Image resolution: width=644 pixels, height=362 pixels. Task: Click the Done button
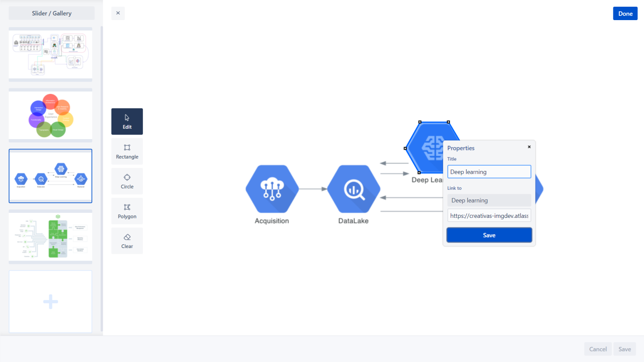tap(625, 13)
